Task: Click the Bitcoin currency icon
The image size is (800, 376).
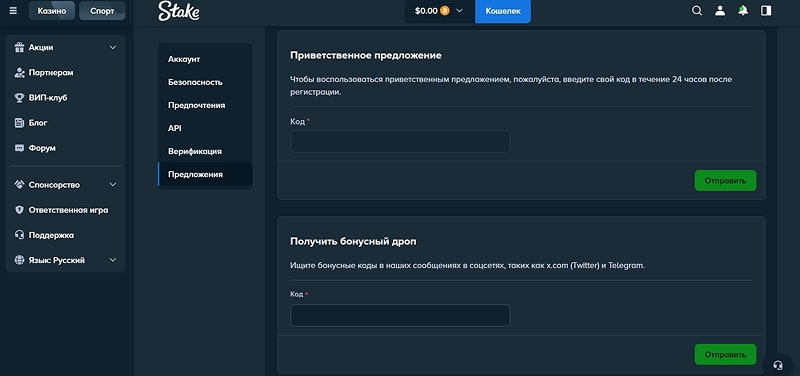Action: 444,11
